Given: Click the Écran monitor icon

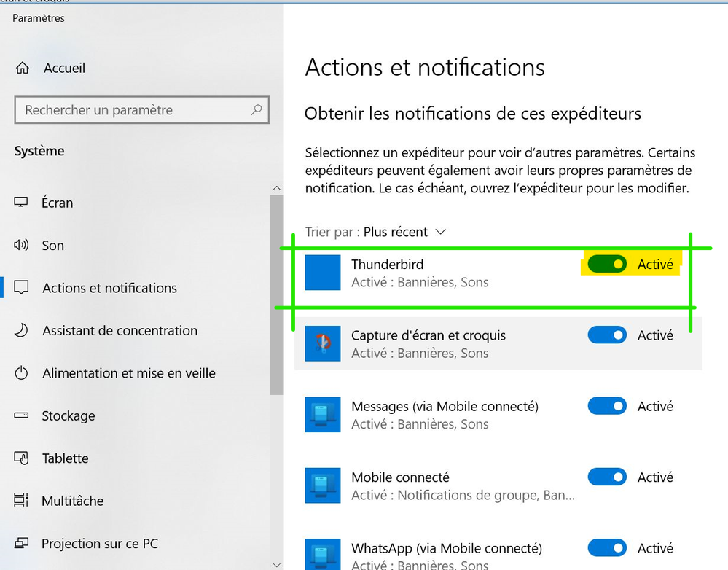Looking at the screenshot, I should pos(22,203).
